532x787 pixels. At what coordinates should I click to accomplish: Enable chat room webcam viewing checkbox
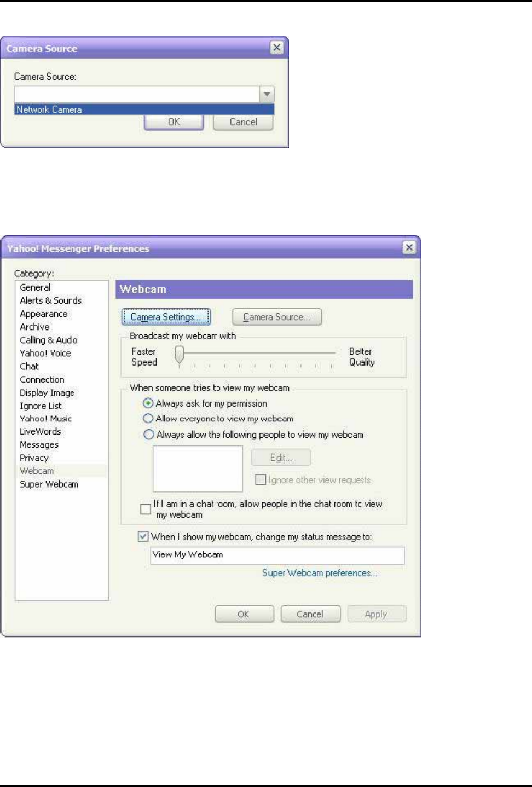pyautogui.click(x=146, y=509)
